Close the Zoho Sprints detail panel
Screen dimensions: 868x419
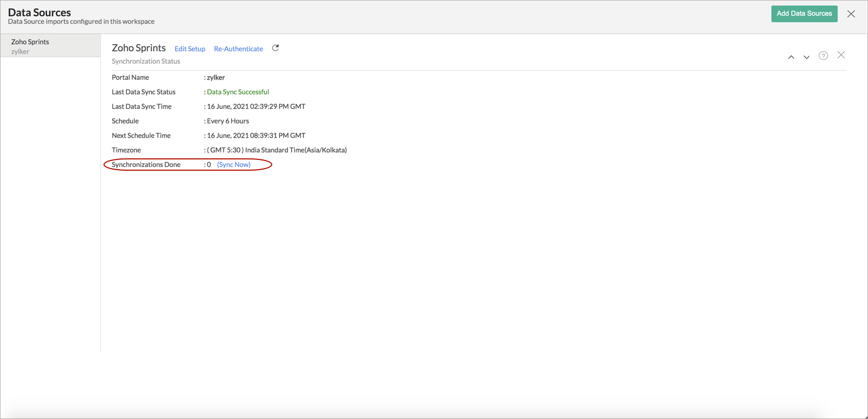[x=841, y=55]
